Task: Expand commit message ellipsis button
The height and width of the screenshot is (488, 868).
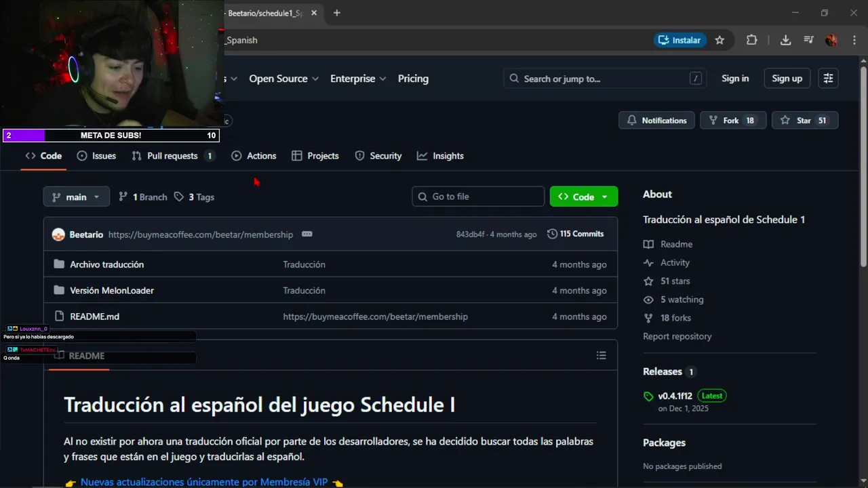Action: (307, 234)
